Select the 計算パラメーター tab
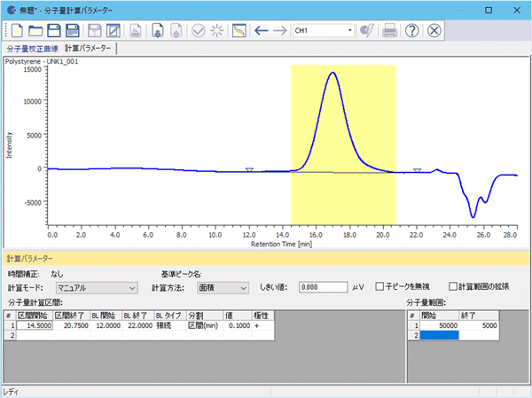The image size is (532, 398). (x=88, y=48)
